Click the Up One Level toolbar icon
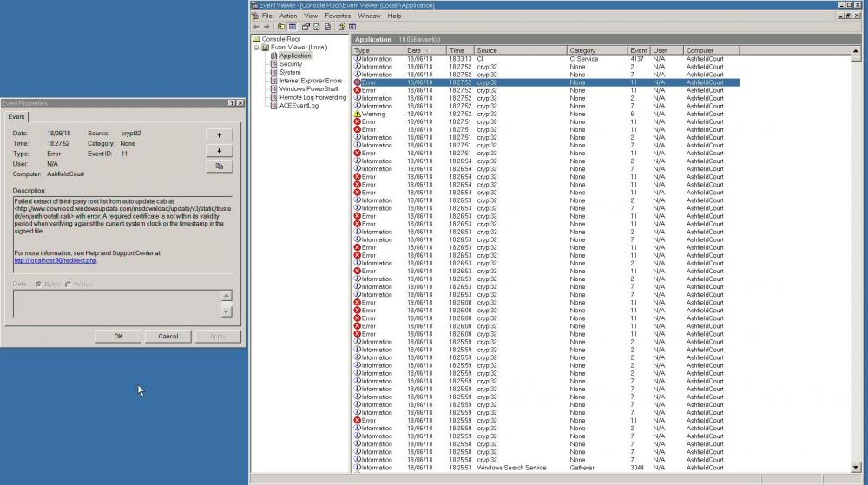This screenshot has width=868, height=485. [281, 27]
